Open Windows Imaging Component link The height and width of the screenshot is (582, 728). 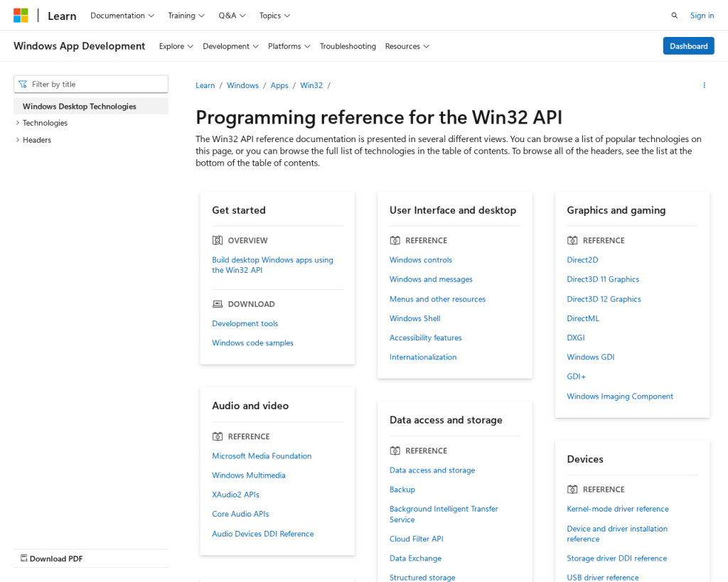620,397
